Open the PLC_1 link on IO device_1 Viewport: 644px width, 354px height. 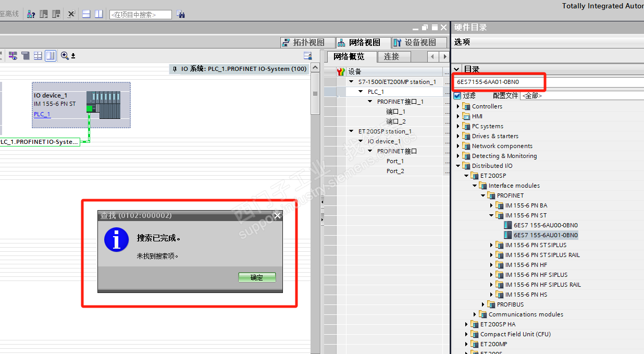click(42, 114)
